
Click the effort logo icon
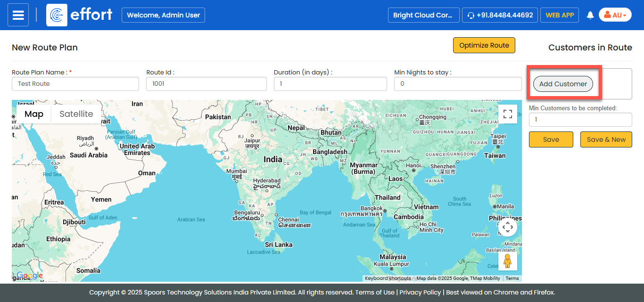(x=57, y=15)
